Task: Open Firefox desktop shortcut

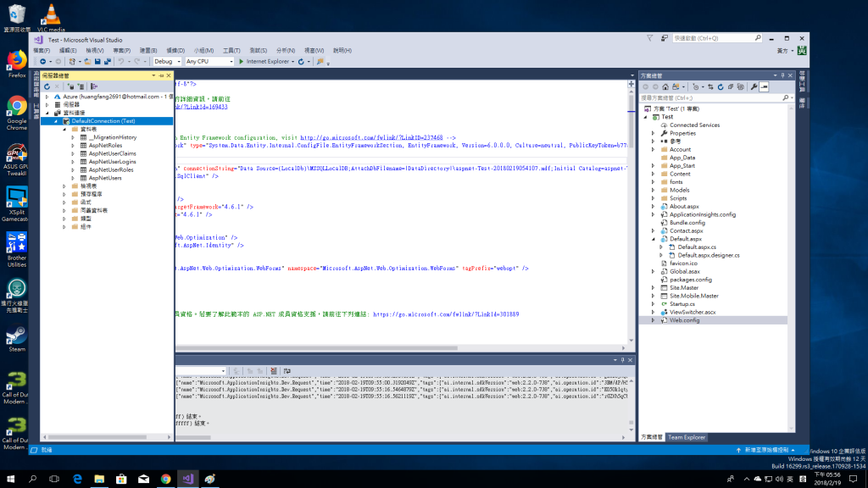Action: click(x=17, y=64)
